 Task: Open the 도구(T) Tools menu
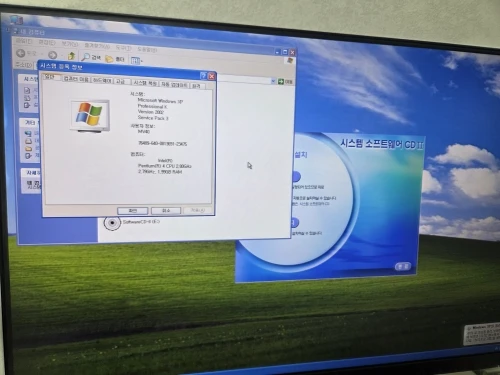click(x=124, y=48)
